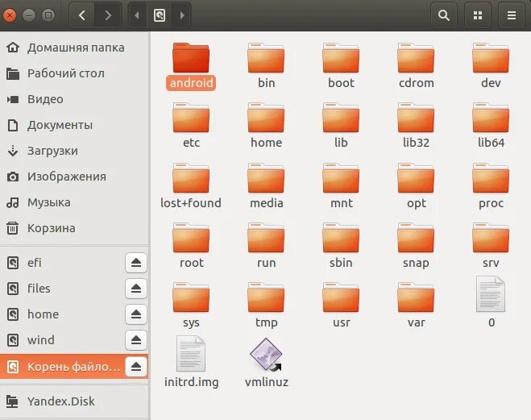531x420 pixels.
Task: Select the mnt folder
Action: point(341,186)
